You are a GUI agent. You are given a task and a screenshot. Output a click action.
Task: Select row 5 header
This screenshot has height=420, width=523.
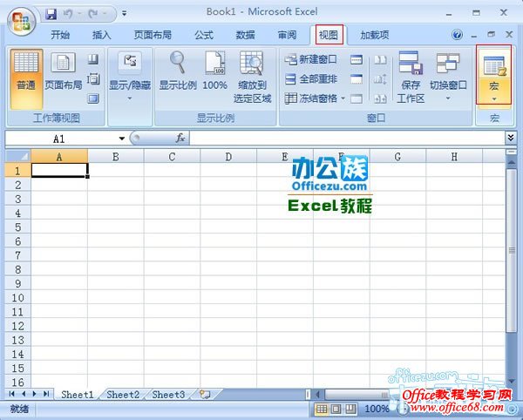[x=18, y=227]
